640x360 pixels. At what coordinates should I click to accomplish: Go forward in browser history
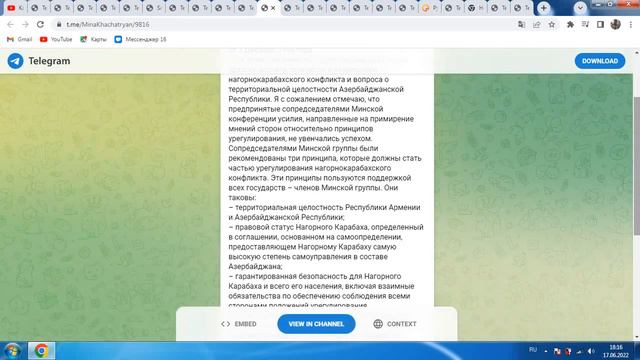[25, 24]
